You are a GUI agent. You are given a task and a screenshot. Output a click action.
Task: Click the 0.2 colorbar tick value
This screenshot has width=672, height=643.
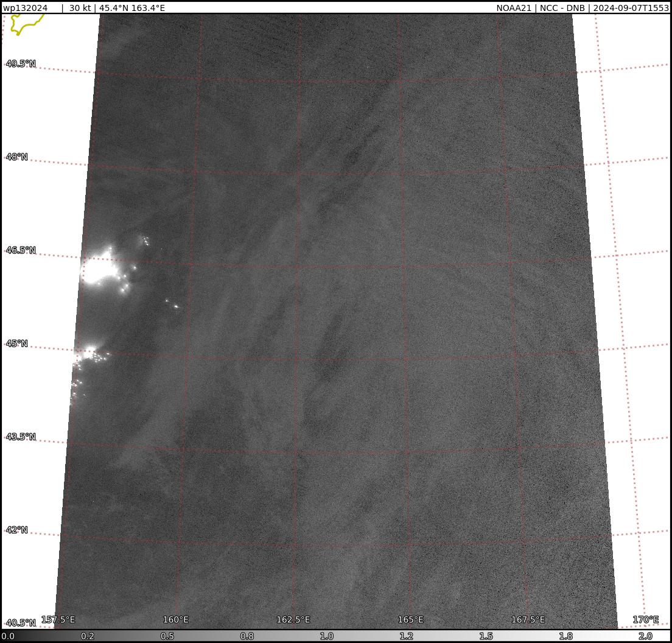point(88,636)
